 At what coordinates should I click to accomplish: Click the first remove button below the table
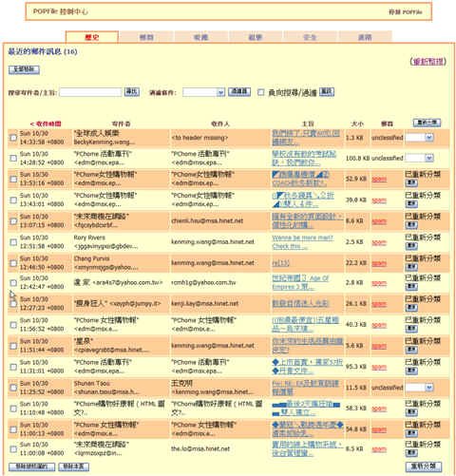click(31, 466)
